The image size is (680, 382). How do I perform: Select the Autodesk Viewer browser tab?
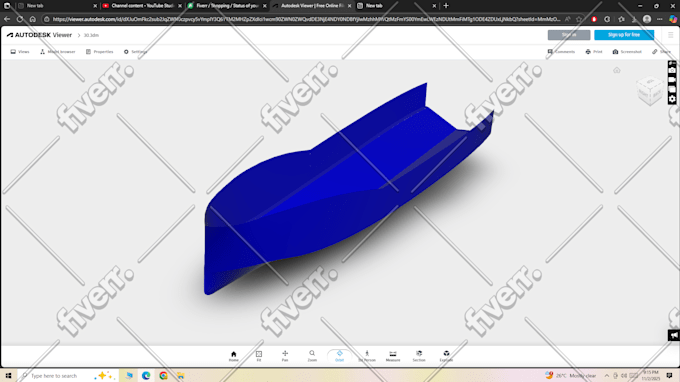[311, 6]
